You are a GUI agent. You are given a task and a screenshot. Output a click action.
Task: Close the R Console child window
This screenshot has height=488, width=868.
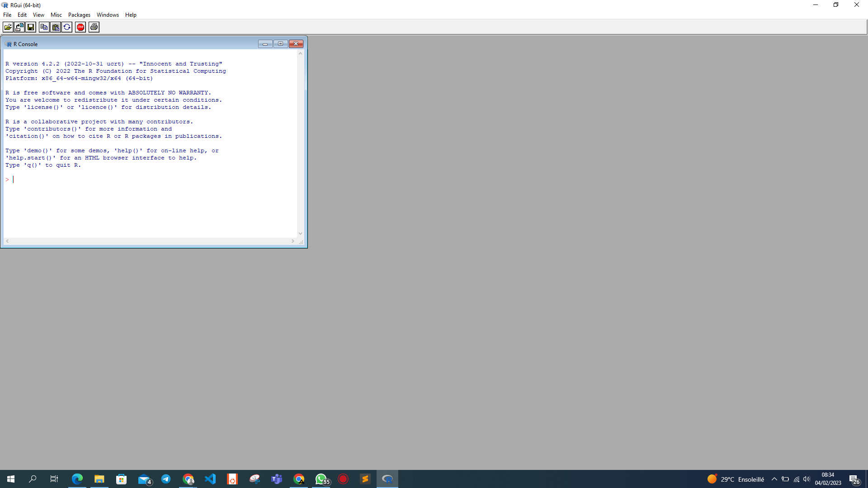[x=296, y=44]
